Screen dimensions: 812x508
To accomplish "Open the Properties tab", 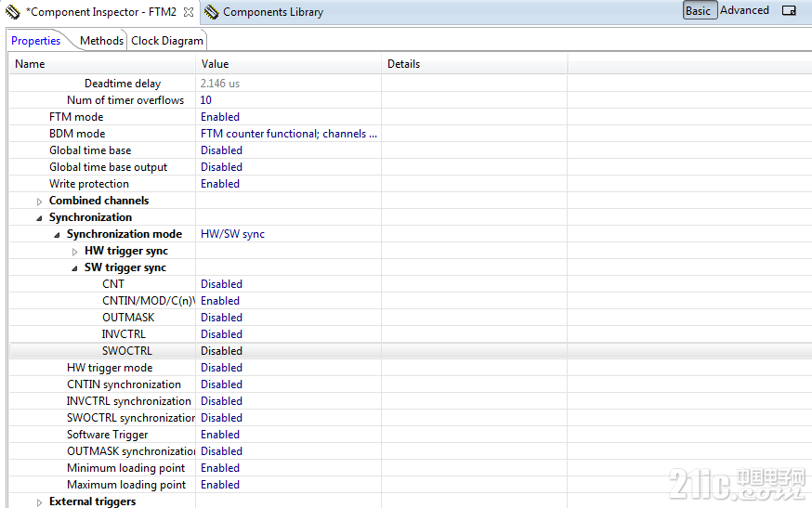I will click(x=35, y=41).
